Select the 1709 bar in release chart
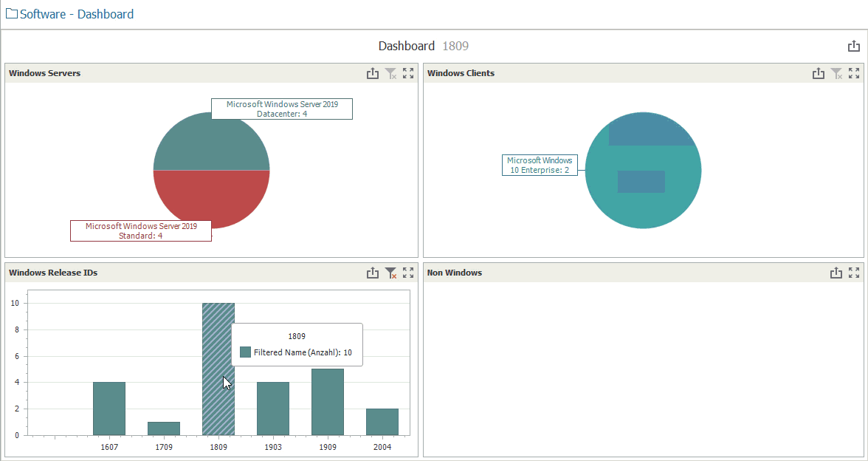868x461 pixels. (x=164, y=428)
